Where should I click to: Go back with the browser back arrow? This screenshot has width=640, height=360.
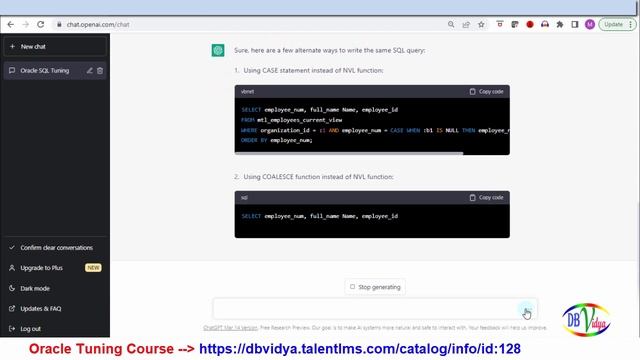point(11,24)
